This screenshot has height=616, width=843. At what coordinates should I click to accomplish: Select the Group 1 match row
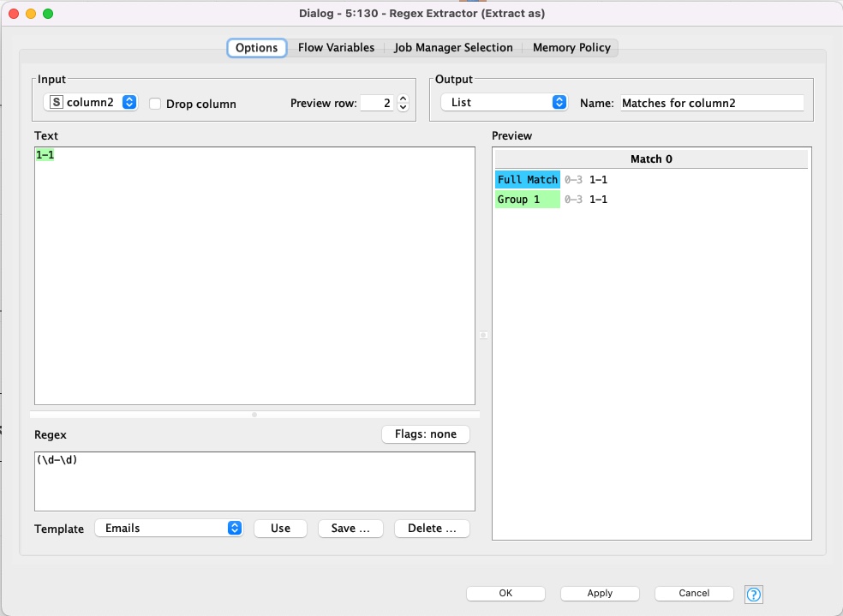[x=527, y=200]
